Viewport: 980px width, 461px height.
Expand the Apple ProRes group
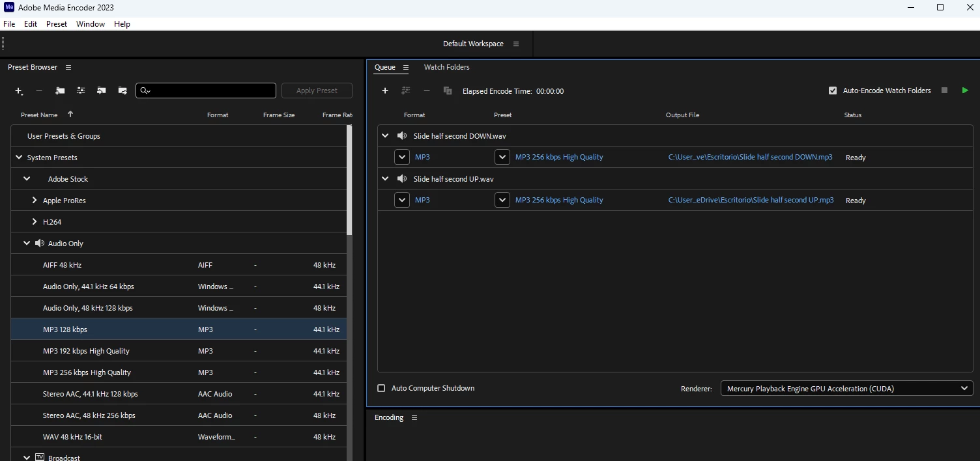[35, 200]
